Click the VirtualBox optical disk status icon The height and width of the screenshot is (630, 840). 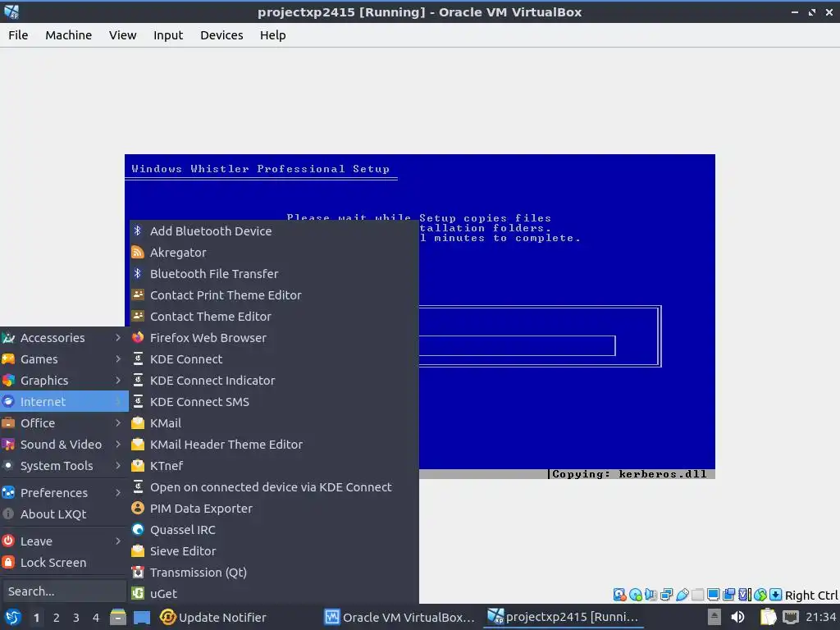[x=636, y=595]
